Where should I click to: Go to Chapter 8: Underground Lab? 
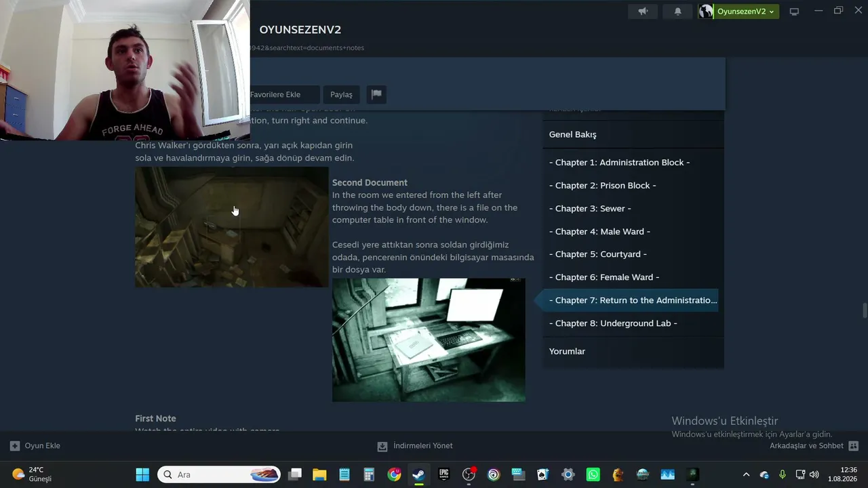coord(613,323)
